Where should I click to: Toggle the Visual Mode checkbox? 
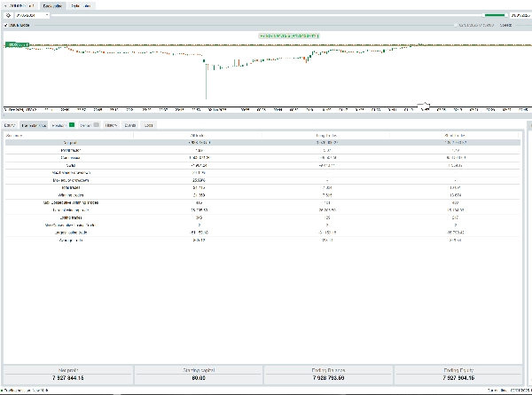point(5,26)
